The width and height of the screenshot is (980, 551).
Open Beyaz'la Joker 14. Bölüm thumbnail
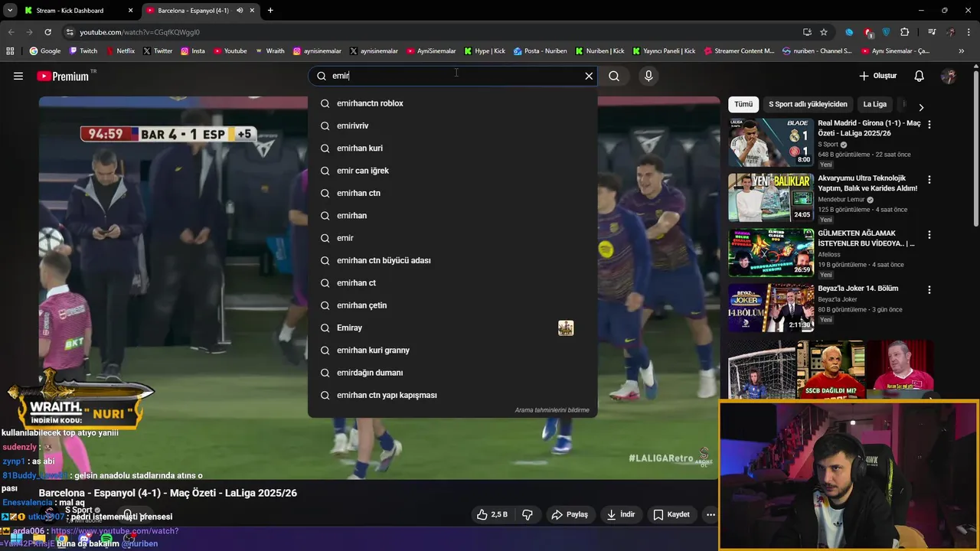pos(771,308)
